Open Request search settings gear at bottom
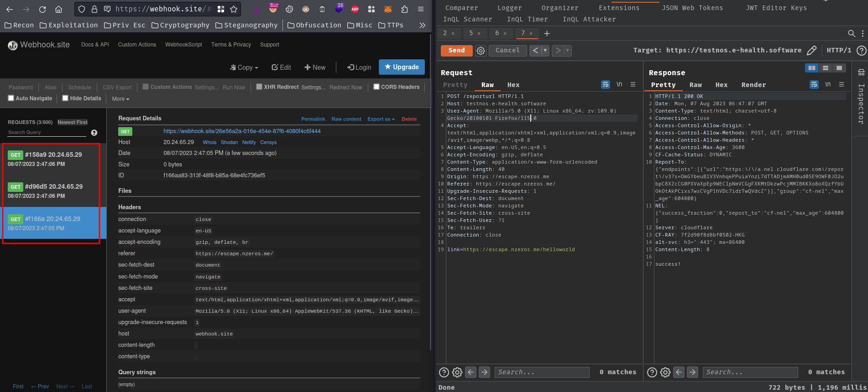The height and width of the screenshot is (392, 868). [x=457, y=372]
